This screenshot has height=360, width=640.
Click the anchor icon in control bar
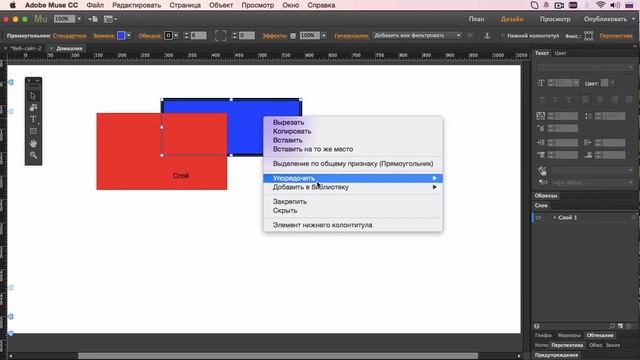(487, 36)
